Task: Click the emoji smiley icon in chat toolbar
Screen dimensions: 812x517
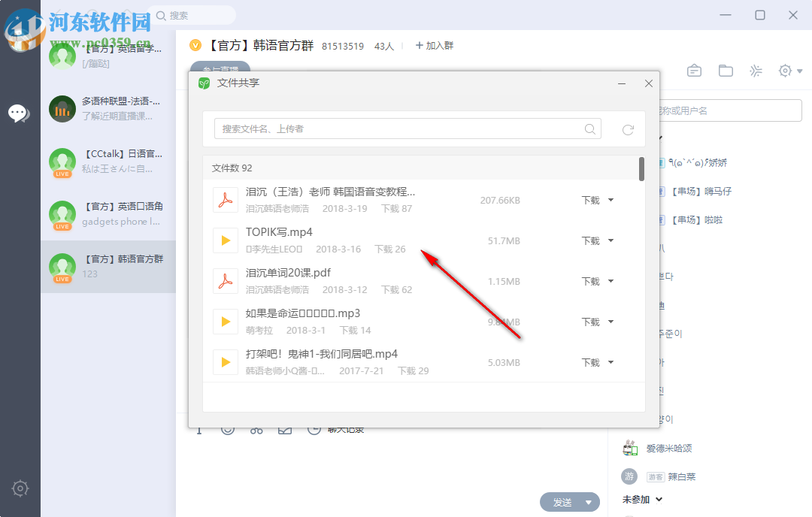Action: tap(228, 428)
